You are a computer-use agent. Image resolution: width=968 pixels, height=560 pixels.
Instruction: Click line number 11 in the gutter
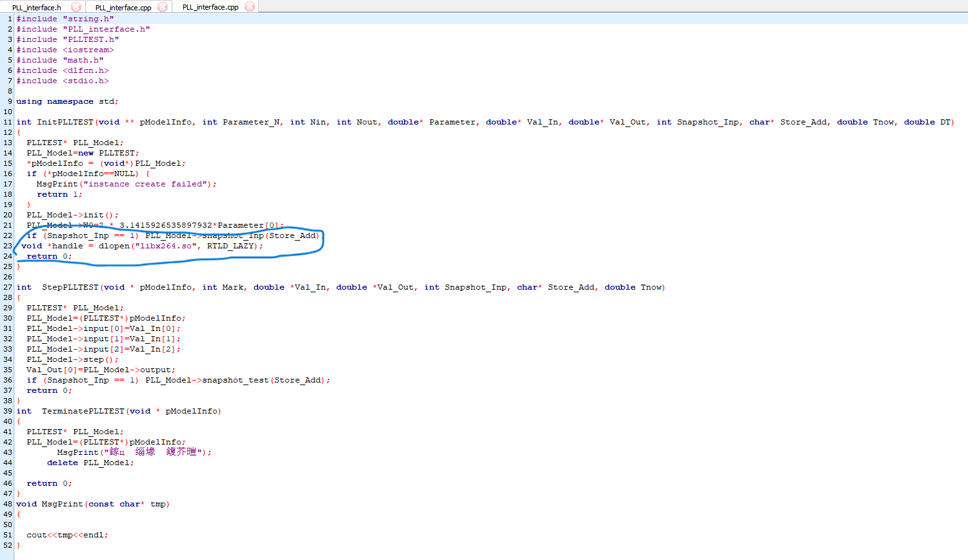pos(8,122)
